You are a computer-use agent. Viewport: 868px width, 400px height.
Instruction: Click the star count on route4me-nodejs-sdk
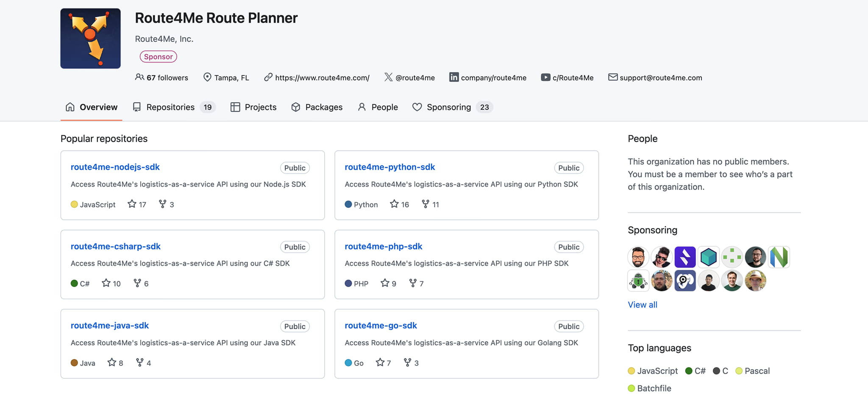click(x=137, y=204)
